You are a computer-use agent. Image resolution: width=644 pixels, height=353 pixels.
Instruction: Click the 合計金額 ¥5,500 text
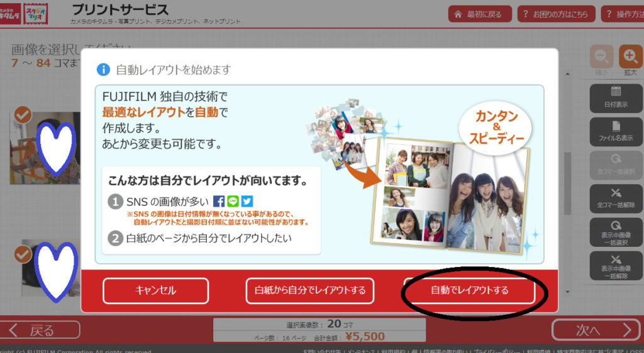coord(349,337)
